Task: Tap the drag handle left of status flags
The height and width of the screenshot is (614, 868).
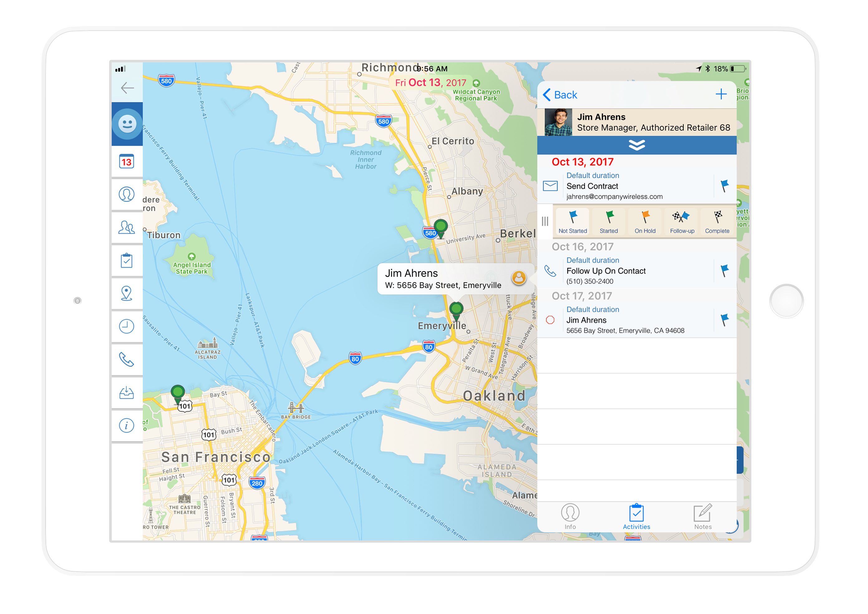Action: coord(545,222)
